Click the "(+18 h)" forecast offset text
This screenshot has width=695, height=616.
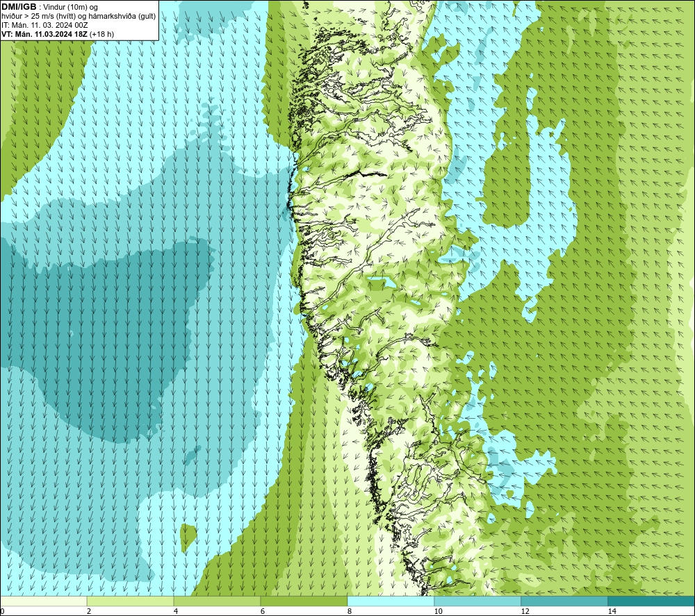point(102,34)
